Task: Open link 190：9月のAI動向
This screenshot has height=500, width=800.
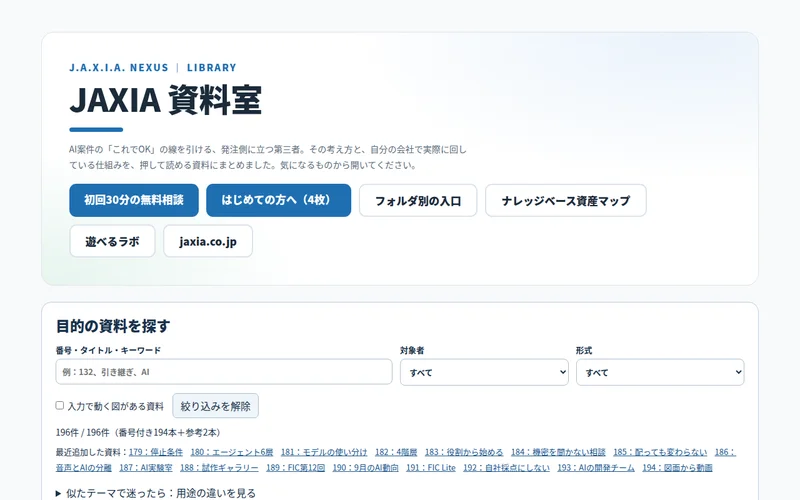Action: pos(365,467)
